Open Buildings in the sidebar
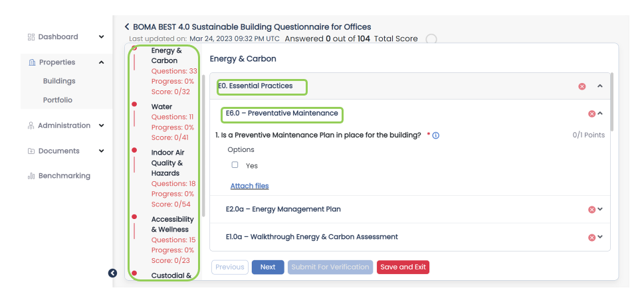The height and width of the screenshot is (306, 644). point(59,81)
